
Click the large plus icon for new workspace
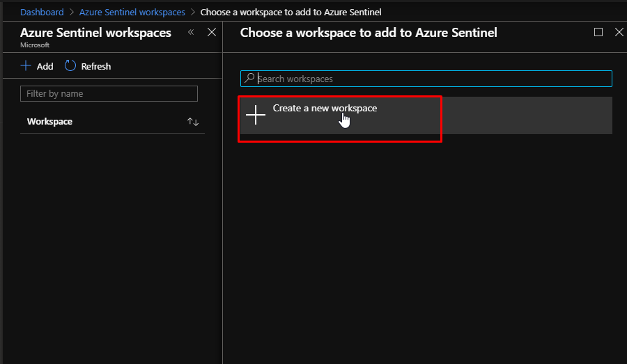[x=256, y=115]
